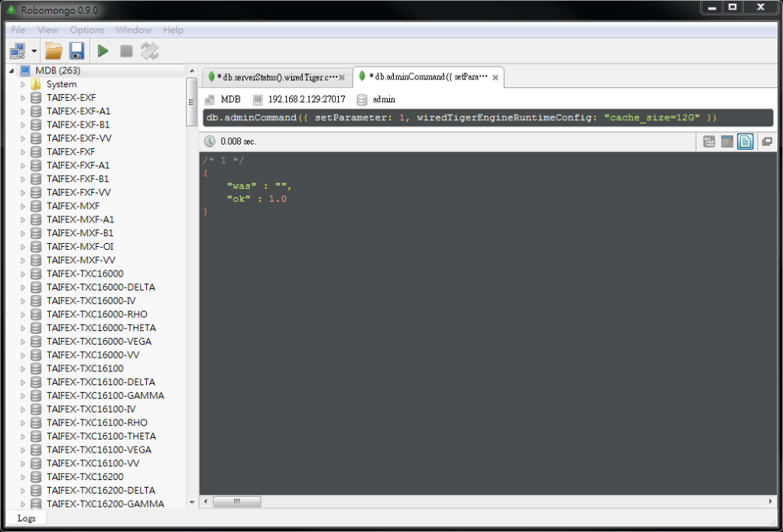Click the explorer tree vertical scrollbar thumb

point(191,102)
